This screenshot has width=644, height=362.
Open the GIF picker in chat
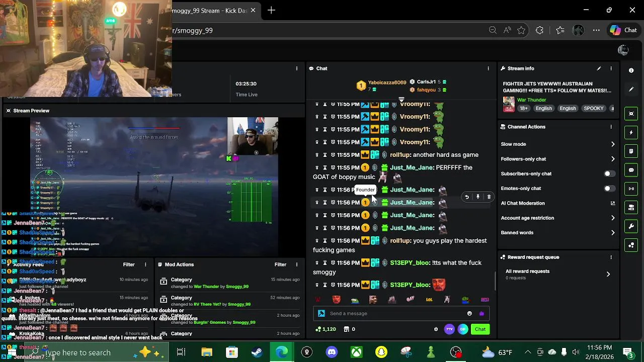click(x=463, y=329)
